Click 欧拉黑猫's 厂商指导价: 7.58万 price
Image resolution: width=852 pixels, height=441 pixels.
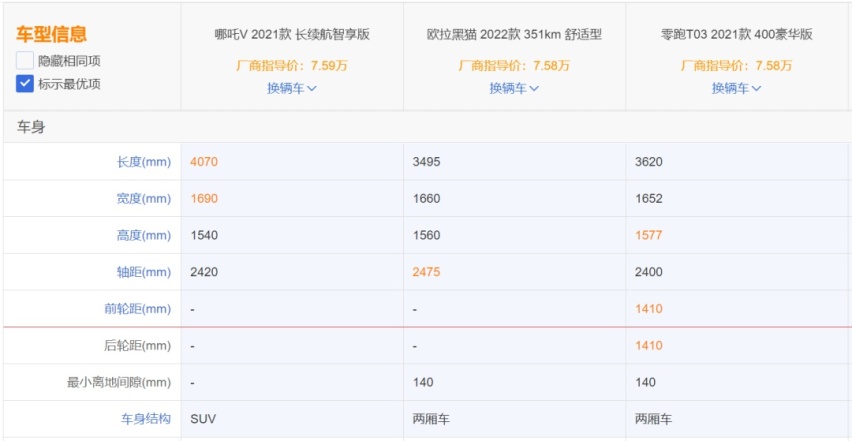point(514,66)
